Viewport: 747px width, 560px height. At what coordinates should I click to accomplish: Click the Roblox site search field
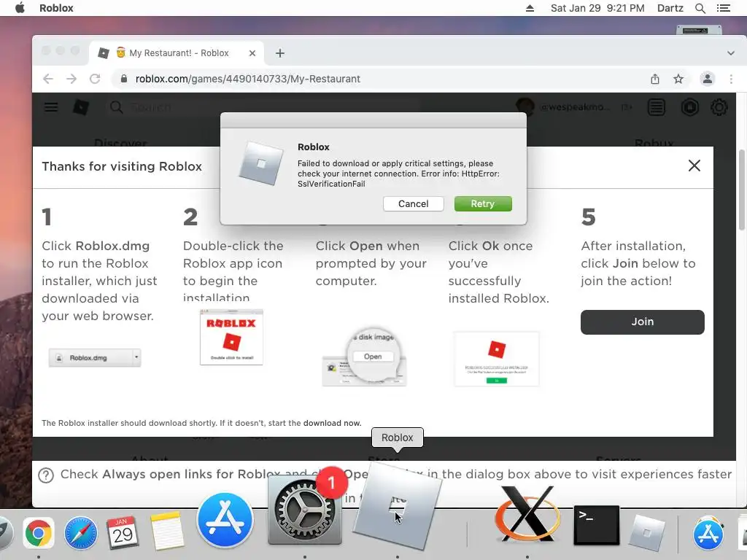(x=262, y=107)
